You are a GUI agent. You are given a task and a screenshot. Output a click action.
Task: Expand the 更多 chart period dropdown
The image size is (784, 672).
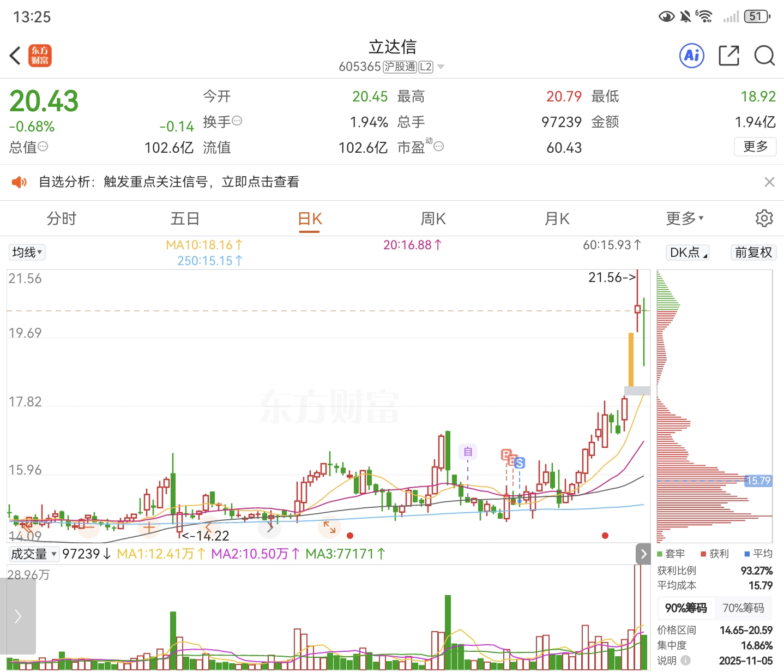(x=685, y=218)
